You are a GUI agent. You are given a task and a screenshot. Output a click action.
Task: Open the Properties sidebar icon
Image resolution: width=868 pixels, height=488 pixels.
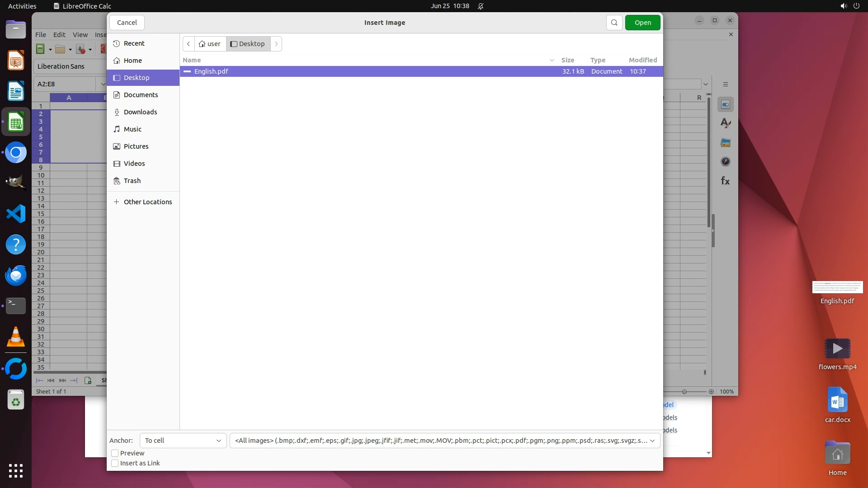726,104
